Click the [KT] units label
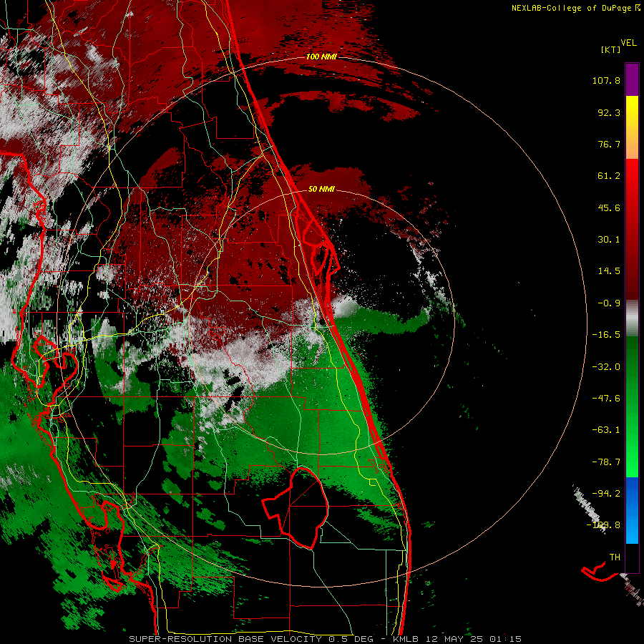 (x=610, y=49)
